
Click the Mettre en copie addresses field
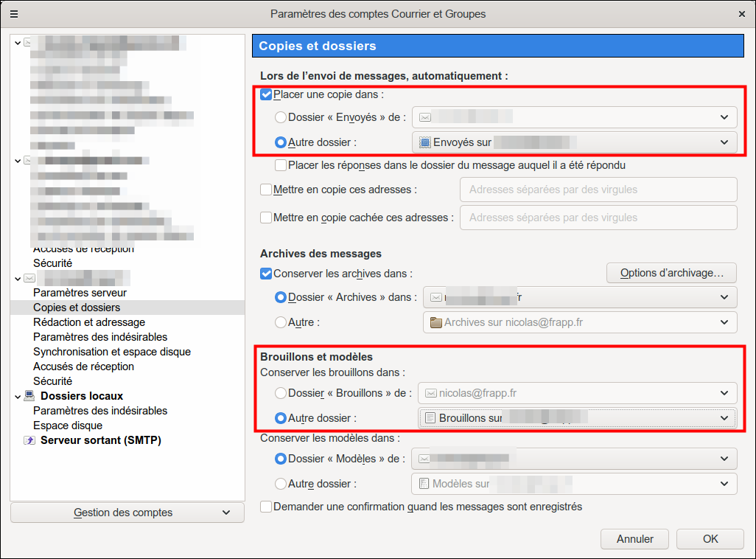click(598, 190)
